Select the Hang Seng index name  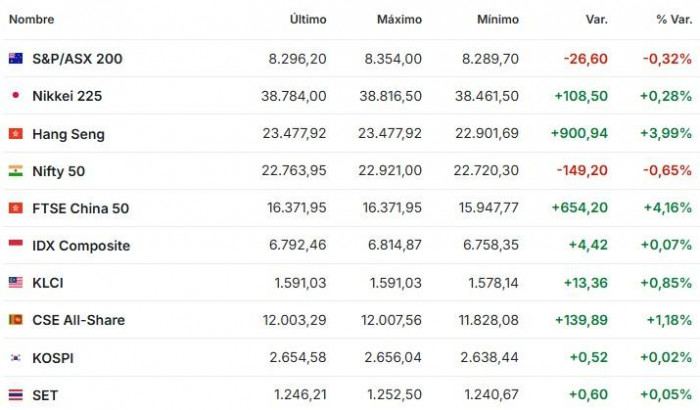68,134
